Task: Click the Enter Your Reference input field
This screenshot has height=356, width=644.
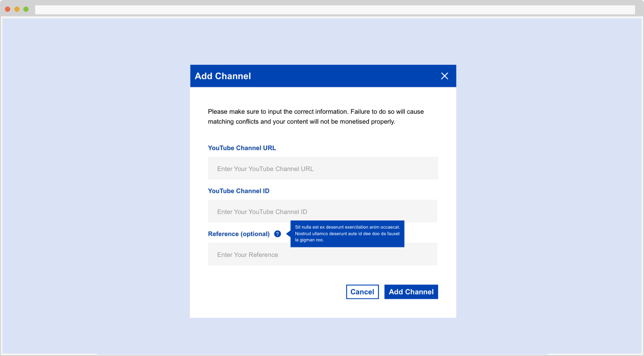Action: click(322, 254)
